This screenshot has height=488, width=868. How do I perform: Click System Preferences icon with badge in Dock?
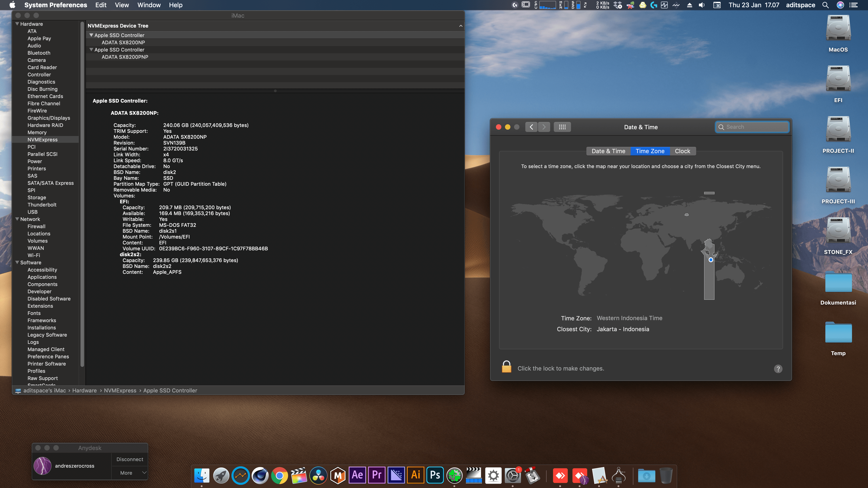tap(513, 476)
